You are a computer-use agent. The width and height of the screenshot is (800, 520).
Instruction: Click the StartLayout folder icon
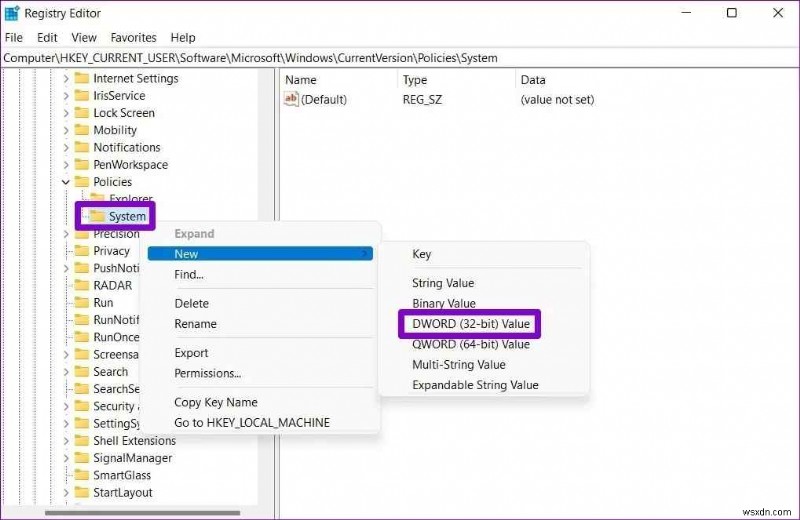82,492
